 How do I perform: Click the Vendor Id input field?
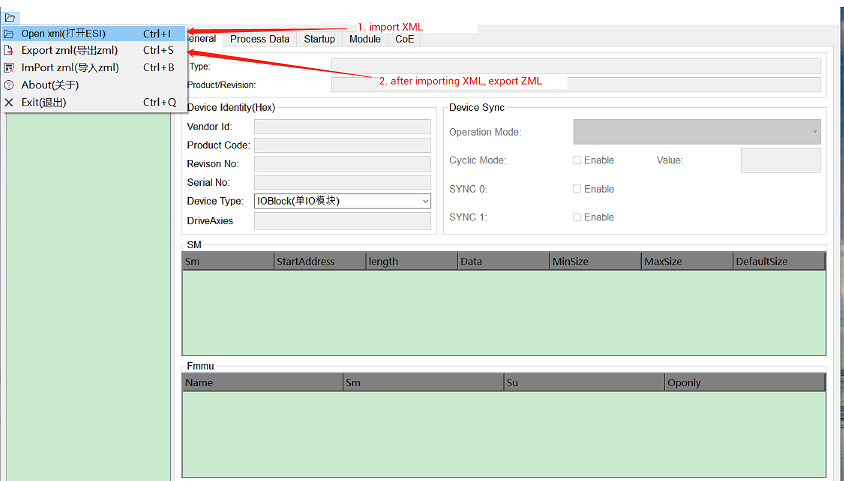[x=342, y=126]
